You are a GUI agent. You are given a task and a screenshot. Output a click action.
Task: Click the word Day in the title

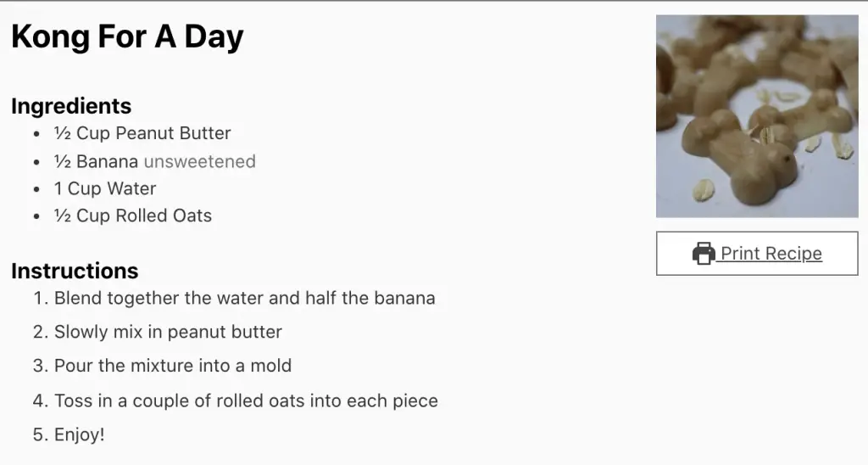[x=214, y=36]
